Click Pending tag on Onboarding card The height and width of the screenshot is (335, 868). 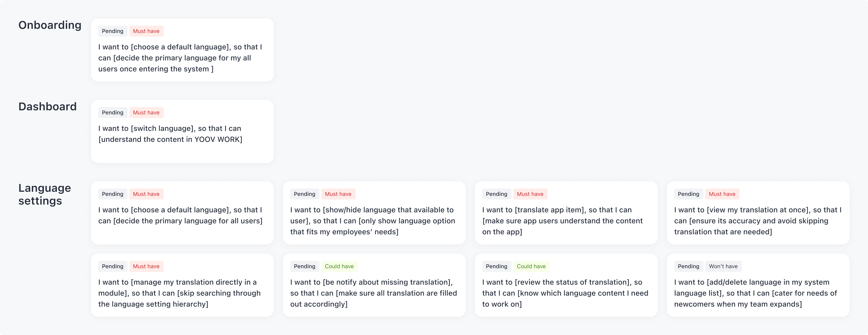click(112, 31)
